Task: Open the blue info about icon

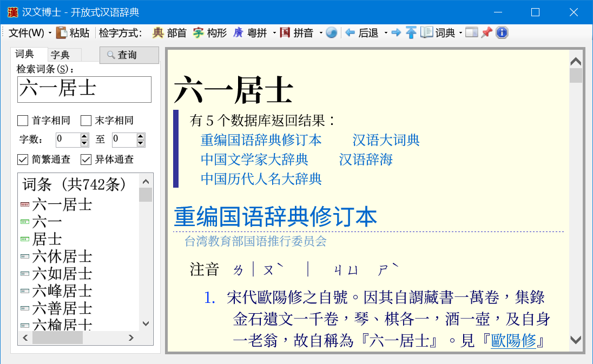Action: [502, 33]
